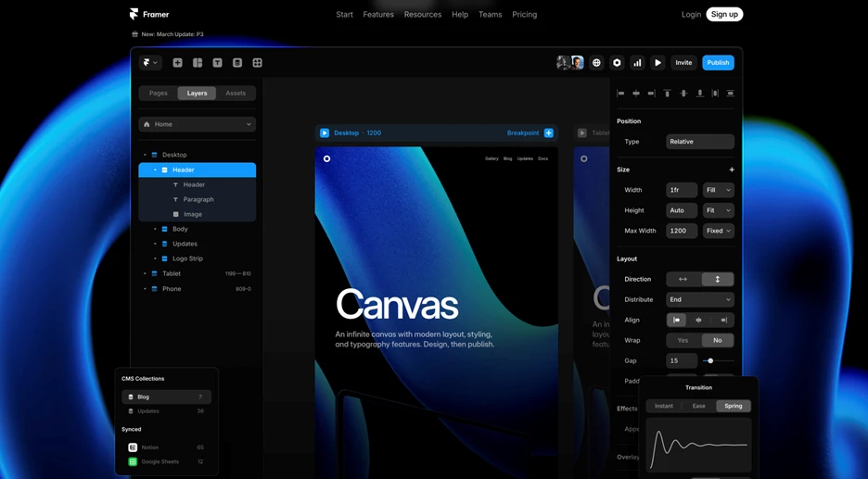The image size is (868, 479).
Task: Open Distribute End dropdown
Action: pyautogui.click(x=700, y=300)
